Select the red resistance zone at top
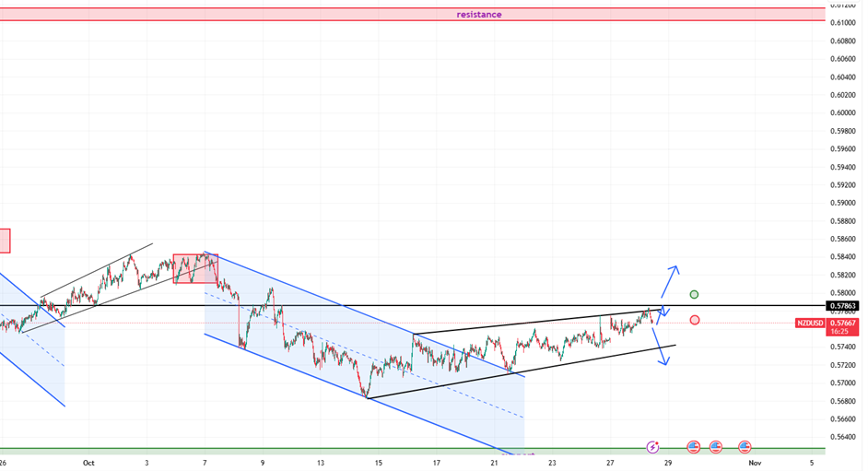The width and height of the screenshot is (868, 471). click(x=276, y=14)
